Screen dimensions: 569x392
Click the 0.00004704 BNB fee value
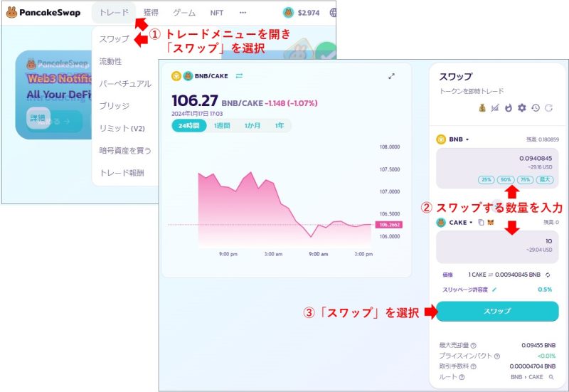click(532, 366)
